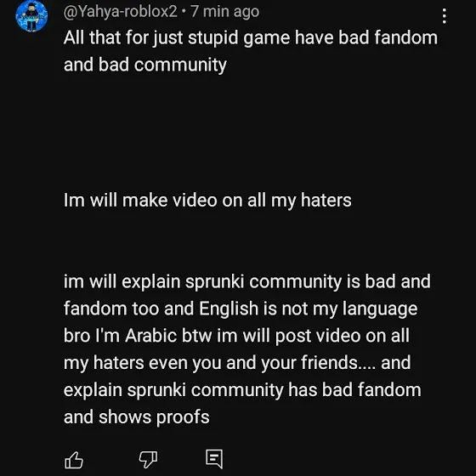Click the text "and bad community"
Viewport: 476px width, 476px height.
[145, 65]
